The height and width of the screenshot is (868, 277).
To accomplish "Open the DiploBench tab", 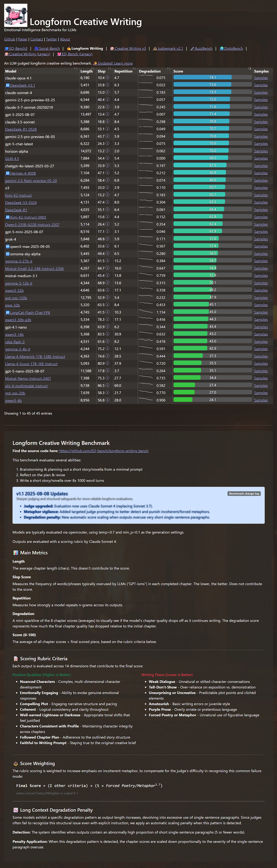I will (231, 48).
